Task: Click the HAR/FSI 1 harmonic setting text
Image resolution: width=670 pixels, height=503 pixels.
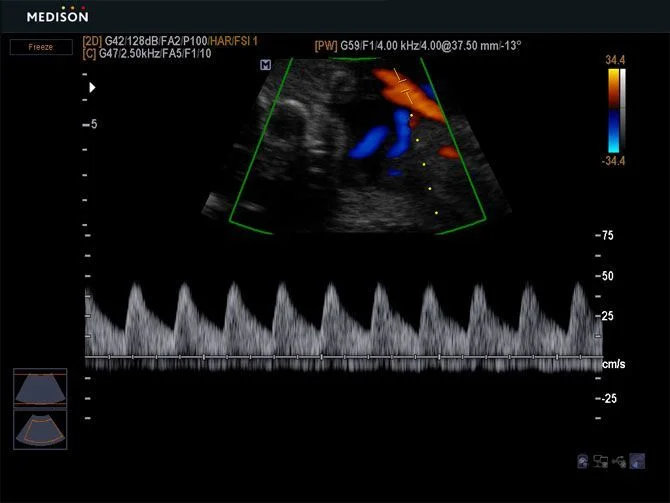Action: pos(234,41)
